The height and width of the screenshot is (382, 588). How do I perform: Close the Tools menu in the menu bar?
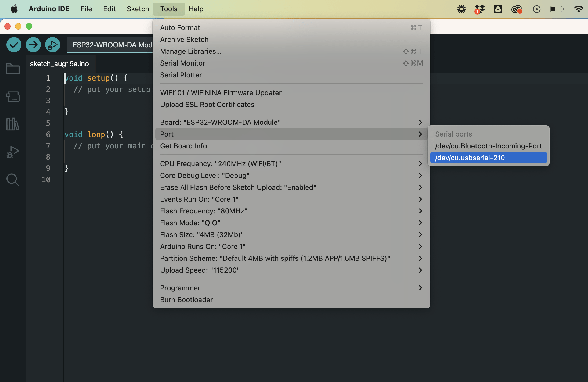tap(169, 9)
